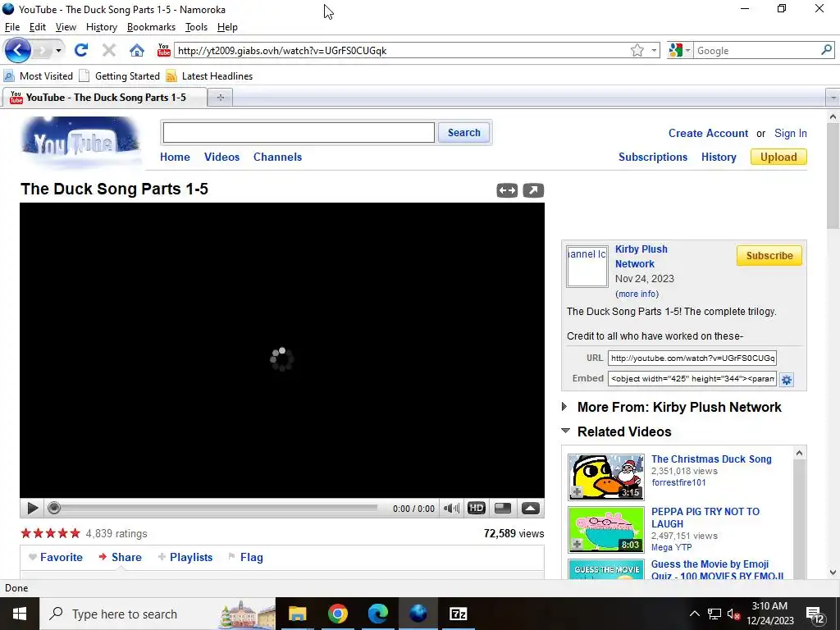Image resolution: width=840 pixels, height=630 pixels.
Task: Open the Channels navigation link
Action: (x=277, y=157)
